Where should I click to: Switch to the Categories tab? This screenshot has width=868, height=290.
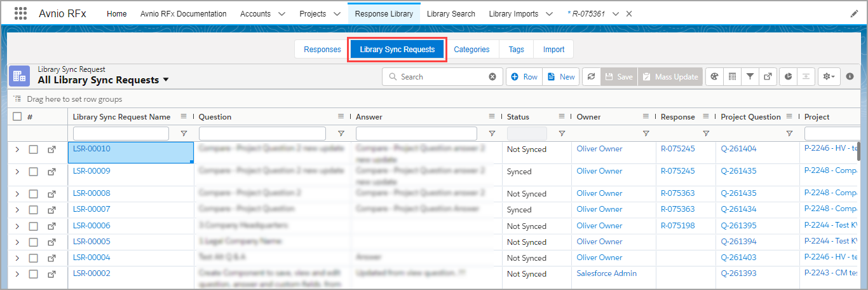471,50
